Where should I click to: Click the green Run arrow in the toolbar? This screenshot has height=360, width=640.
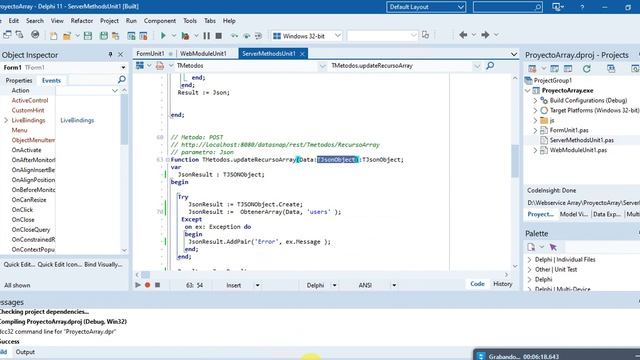(163, 36)
